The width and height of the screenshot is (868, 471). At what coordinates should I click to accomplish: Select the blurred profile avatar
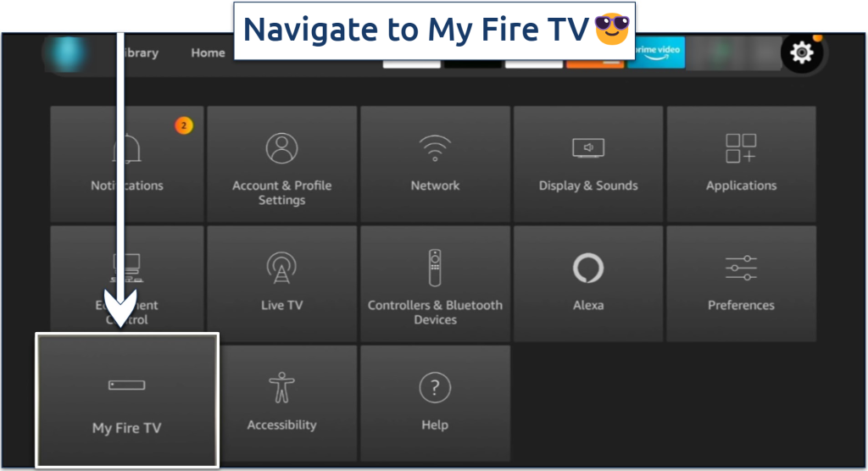click(x=67, y=53)
